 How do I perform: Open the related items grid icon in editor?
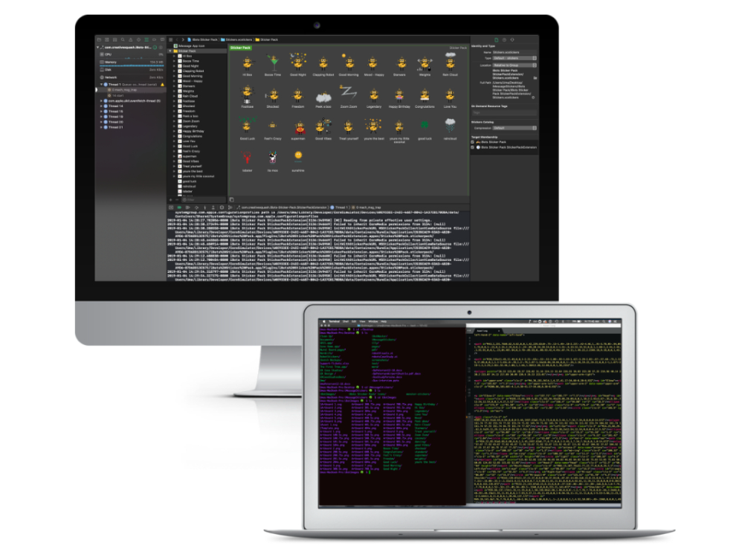170,39
